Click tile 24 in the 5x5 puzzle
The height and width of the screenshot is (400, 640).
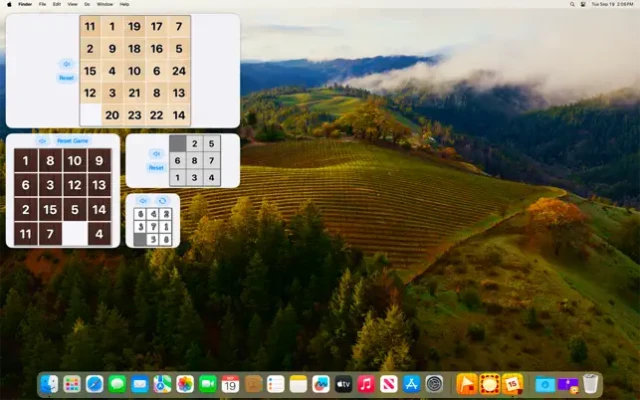179,71
